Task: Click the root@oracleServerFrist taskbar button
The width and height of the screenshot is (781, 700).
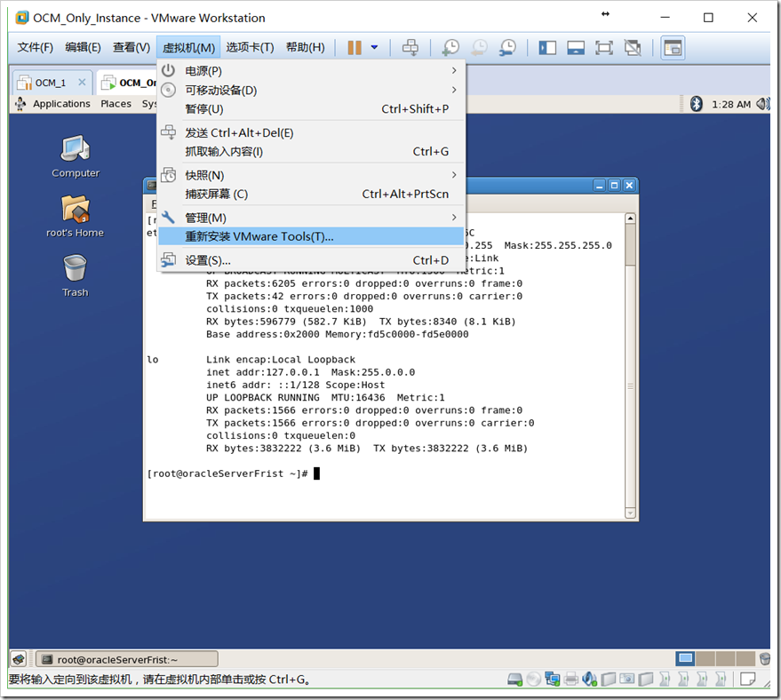Action: pyautogui.click(x=127, y=659)
